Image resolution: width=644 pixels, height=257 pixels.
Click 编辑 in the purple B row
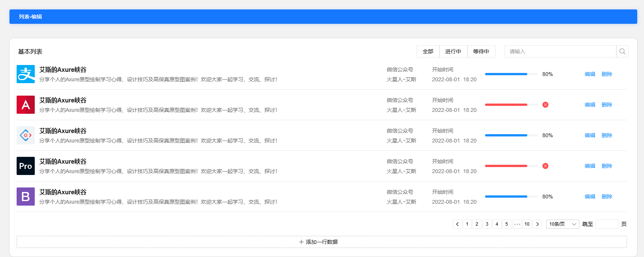click(x=590, y=197)
